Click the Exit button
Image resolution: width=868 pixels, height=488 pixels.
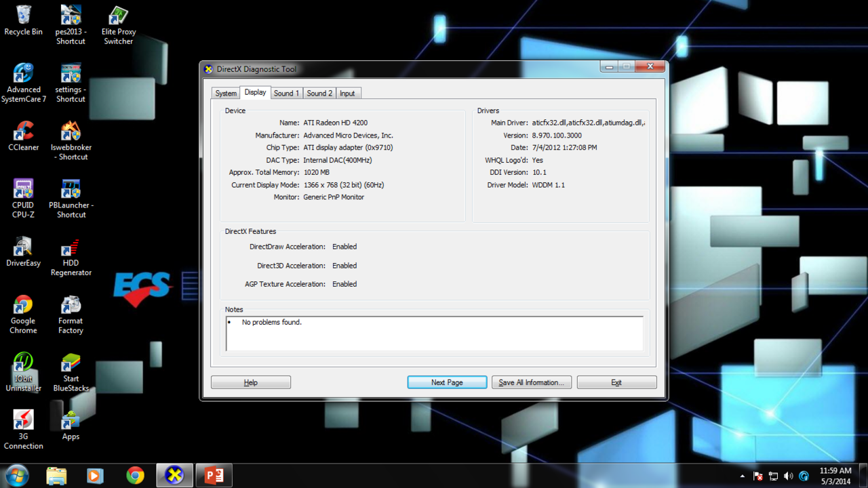tap(616, 382)
